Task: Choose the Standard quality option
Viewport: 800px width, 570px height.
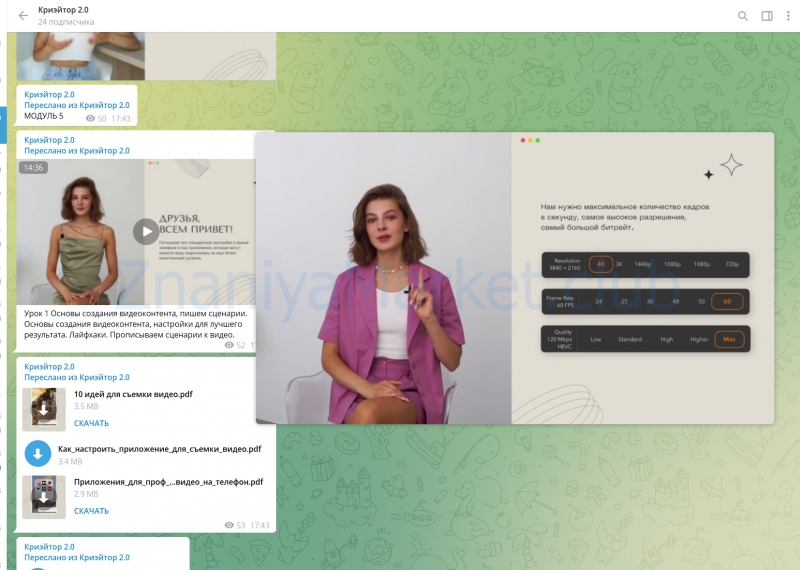Action: tap(630, 339)
